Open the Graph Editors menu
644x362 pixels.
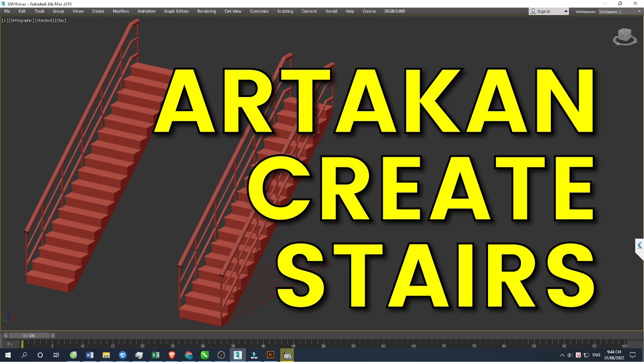click(177, 11)
